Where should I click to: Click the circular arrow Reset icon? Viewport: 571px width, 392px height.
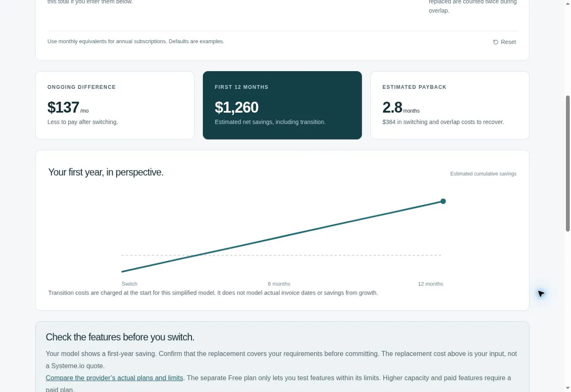(x=496, y=42)
